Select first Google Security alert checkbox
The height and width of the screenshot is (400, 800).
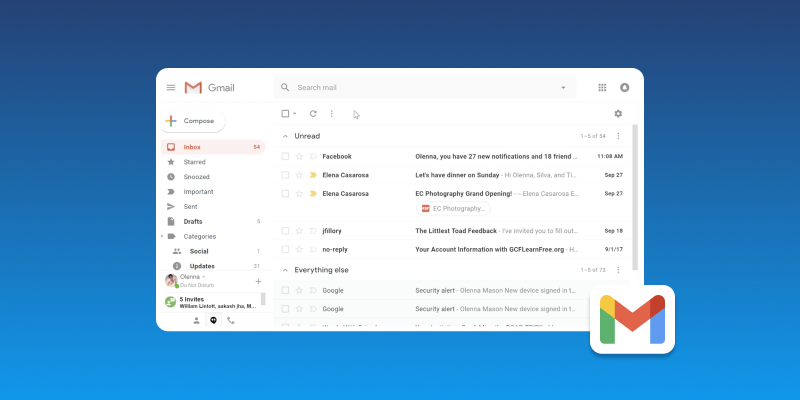pyautogui.click(x=285, y=291)
